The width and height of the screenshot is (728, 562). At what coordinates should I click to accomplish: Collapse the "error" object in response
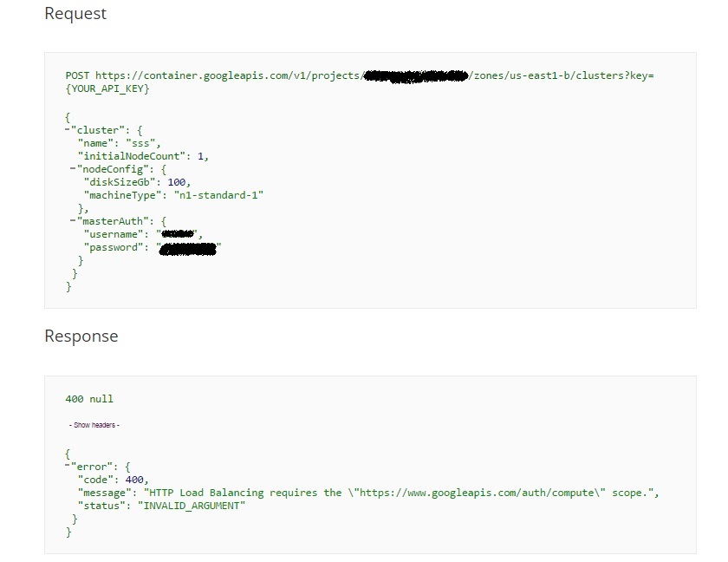pyautogui.click(x=68, y=467)
